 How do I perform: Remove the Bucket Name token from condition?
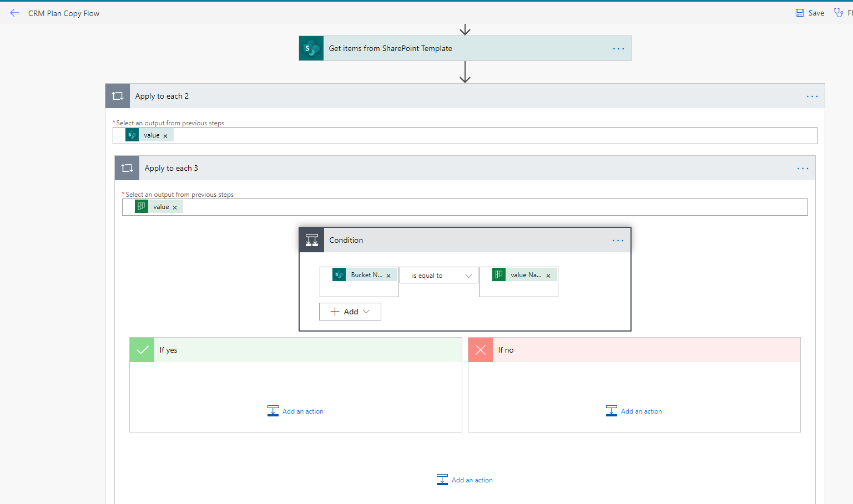(x=388, y=276)
